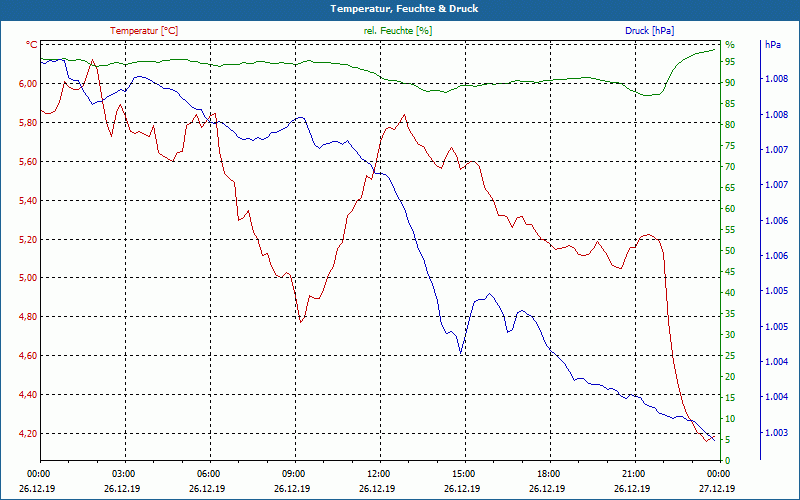This screenshot has width=800, height=500.
Task: Click the blue "hPa" axis unit label
Action: (x=772, y=45)
